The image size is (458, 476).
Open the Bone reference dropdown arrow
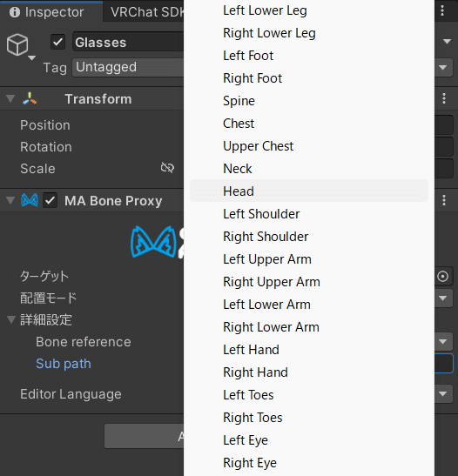[x=443, y=342]
